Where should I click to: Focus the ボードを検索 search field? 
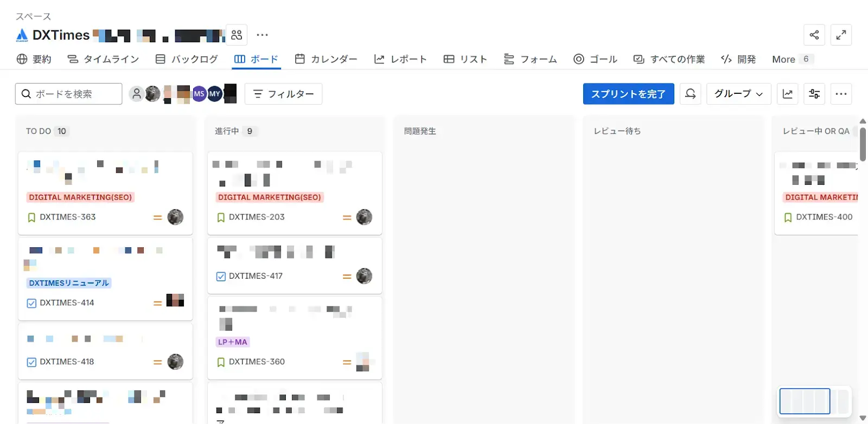[x=68, y=94]
